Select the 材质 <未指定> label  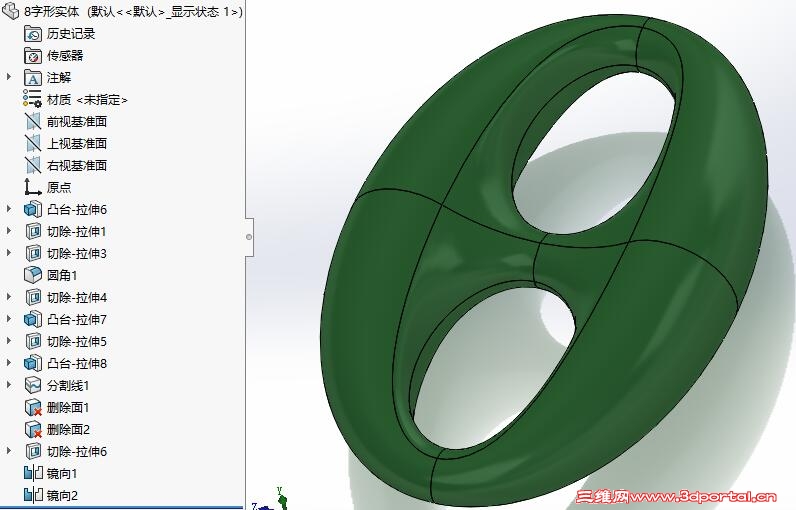[87, 100]
